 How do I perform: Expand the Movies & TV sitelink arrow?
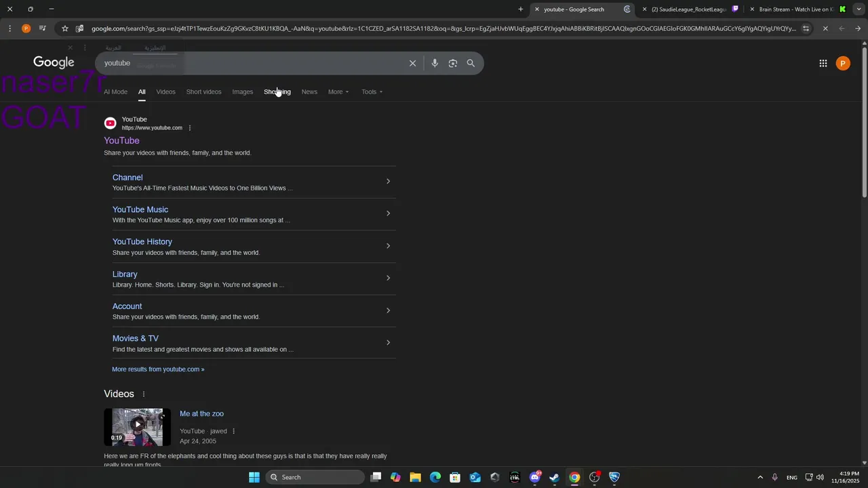(388, 342)
